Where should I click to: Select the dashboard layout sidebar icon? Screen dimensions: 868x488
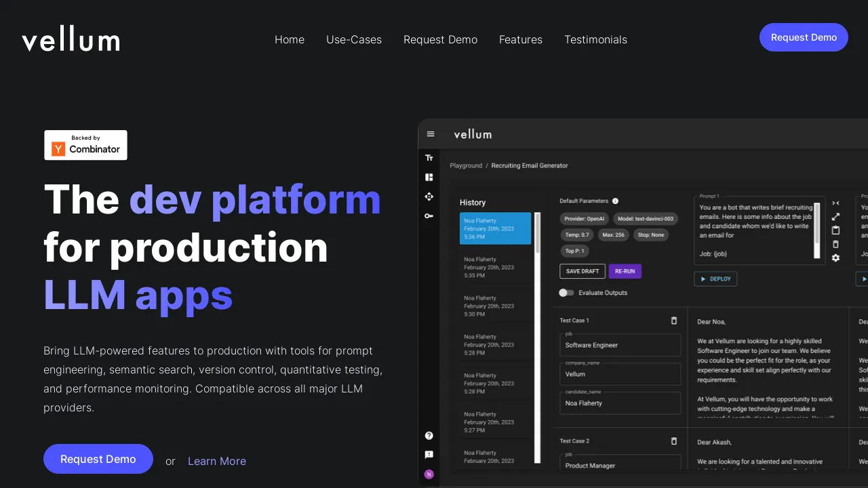429,177
